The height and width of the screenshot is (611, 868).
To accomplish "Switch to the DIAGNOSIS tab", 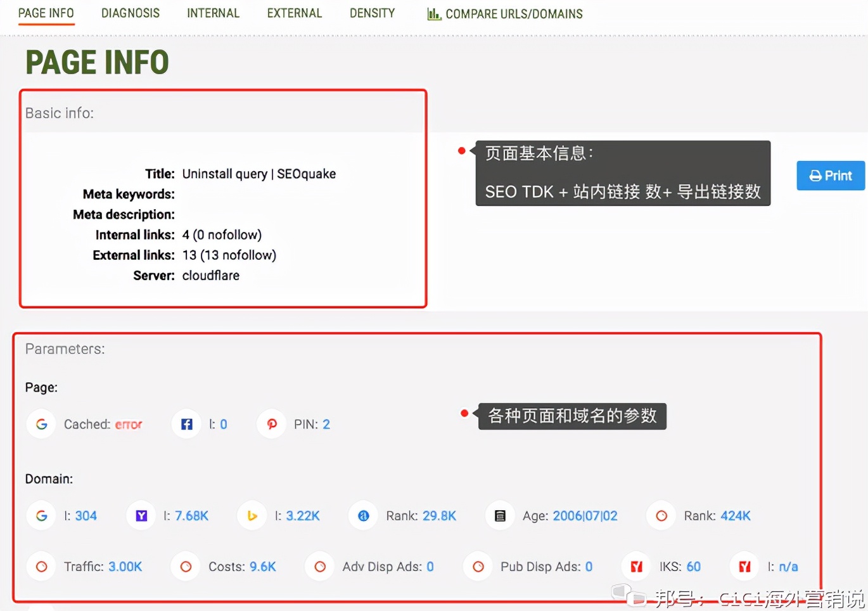I will pos(130,13).
